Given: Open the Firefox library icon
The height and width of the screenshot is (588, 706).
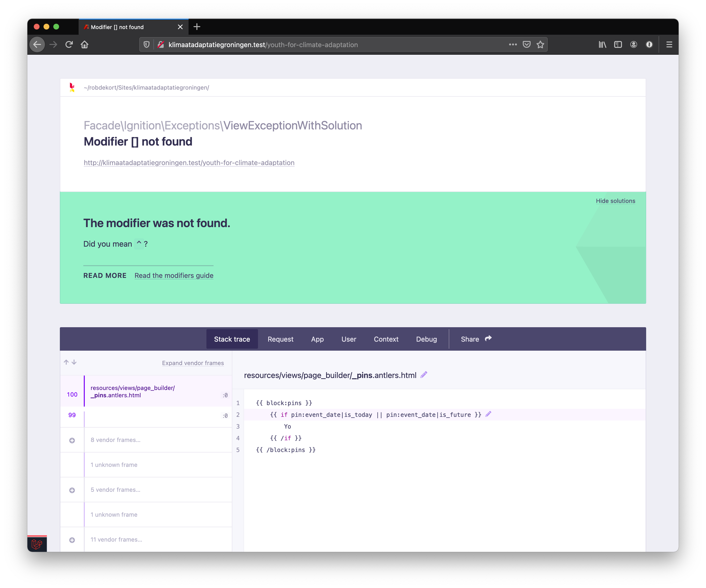Looking at the screenshot, I should click(x=602, y=44).
